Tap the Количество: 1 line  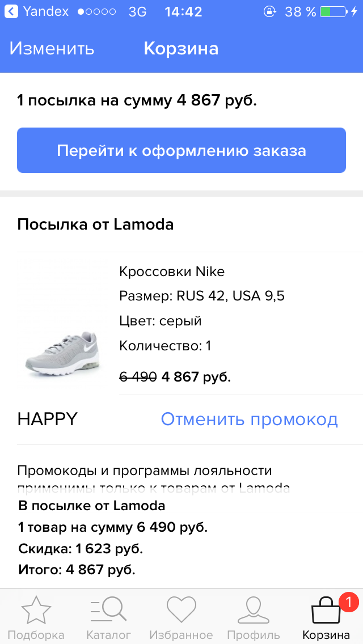[165, 346]
